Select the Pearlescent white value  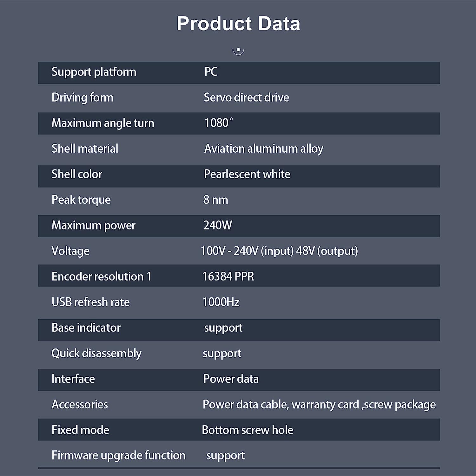(x=247, y=174)
